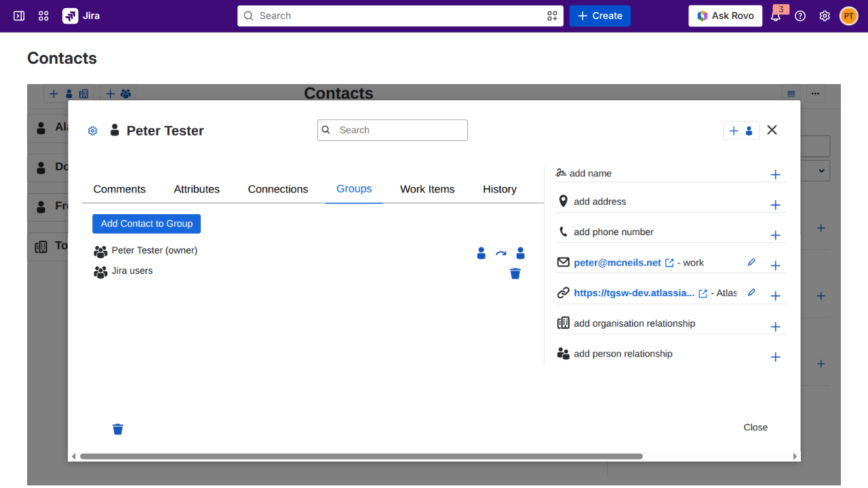Click add organisation relationship text
Screen dimensions: 868x488
pos(635,323)
